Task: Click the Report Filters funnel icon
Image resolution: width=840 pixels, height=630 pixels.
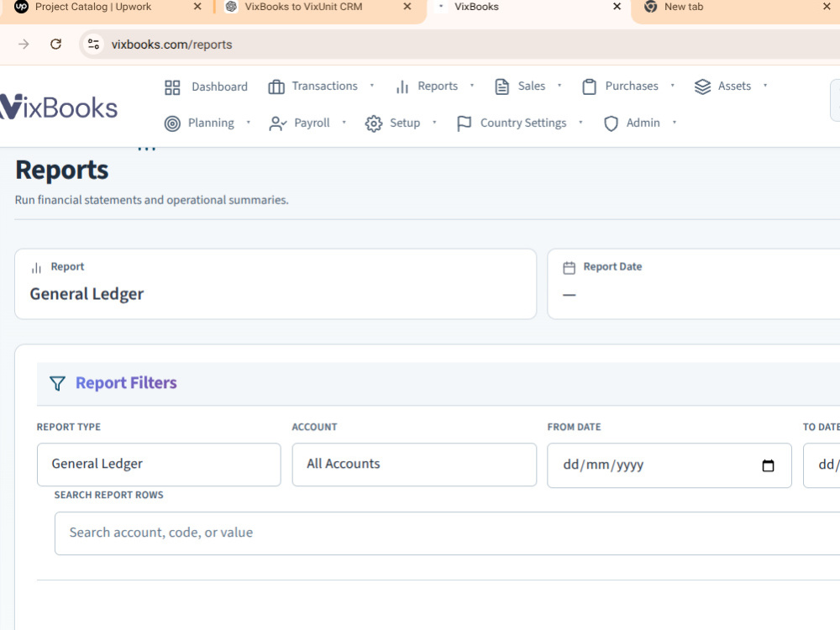Action: coord(57,384)
